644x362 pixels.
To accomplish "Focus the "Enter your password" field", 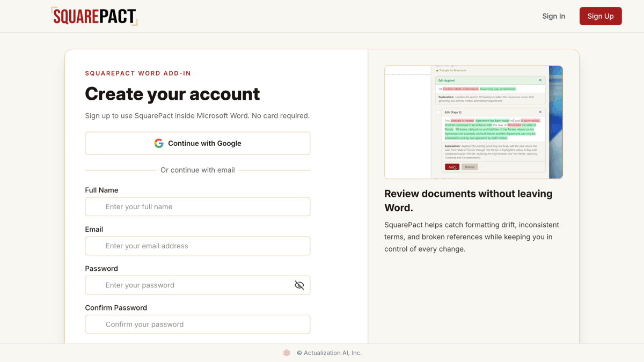I will click(197, 285).
